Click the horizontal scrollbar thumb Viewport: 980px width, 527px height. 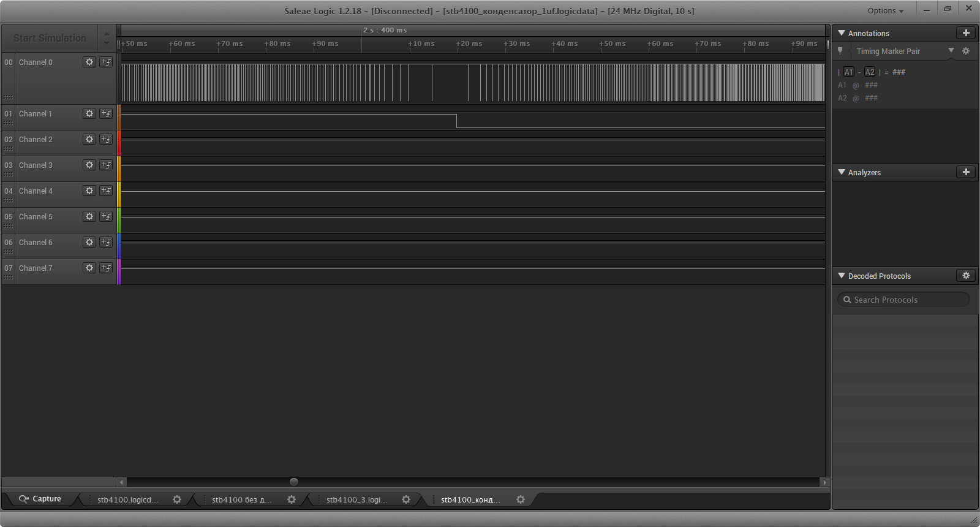(x=294, y=482)
